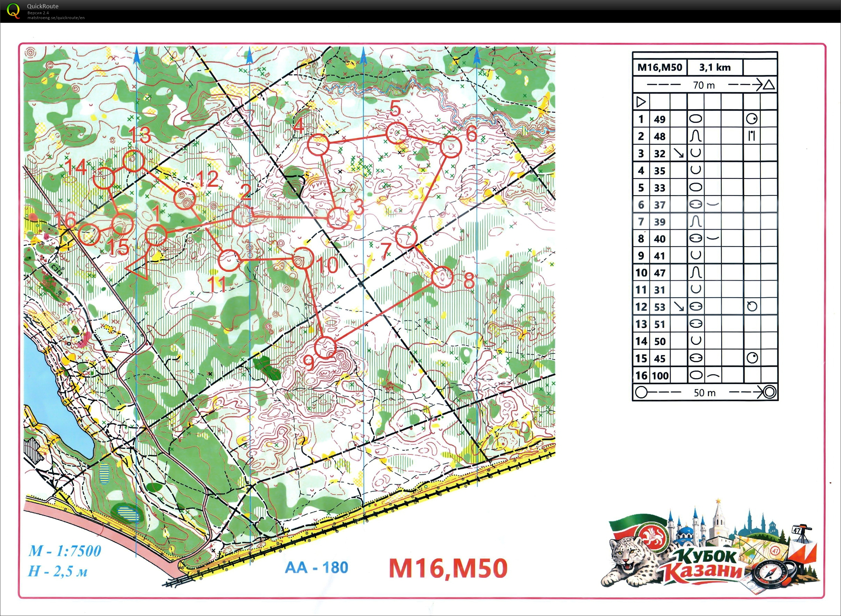Click control circle 16 near the finish

89,234
